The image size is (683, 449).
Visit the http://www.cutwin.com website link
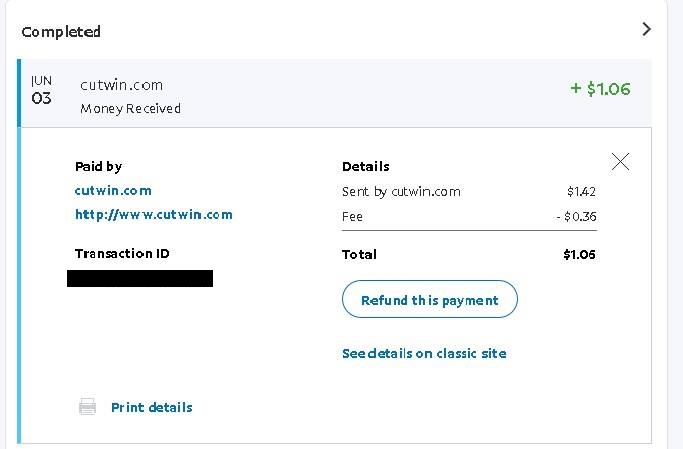154,215
